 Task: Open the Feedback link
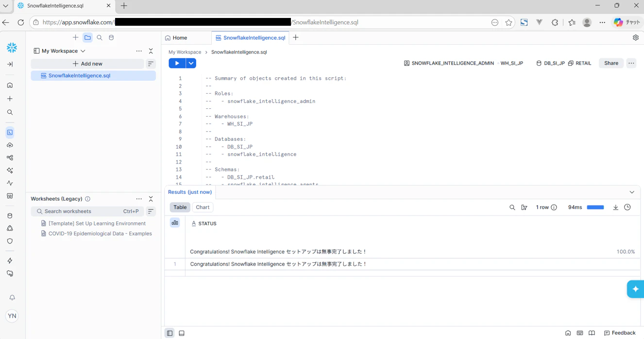tap(620, 333)
